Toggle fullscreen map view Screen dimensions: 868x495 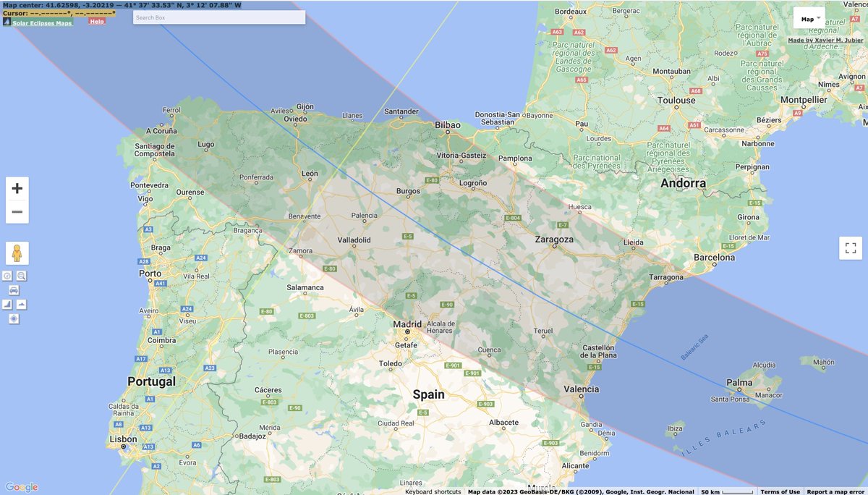(x=851, y=247)
